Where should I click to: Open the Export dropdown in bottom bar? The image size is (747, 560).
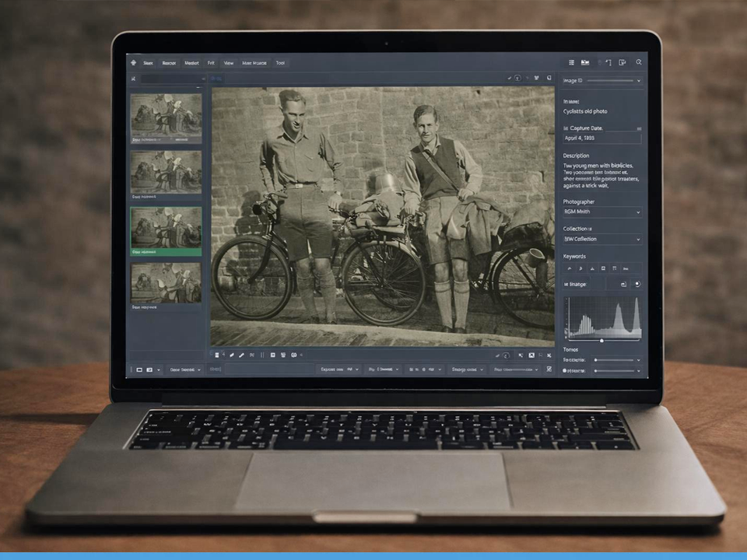pyautogui.click(x=340, y=369)
